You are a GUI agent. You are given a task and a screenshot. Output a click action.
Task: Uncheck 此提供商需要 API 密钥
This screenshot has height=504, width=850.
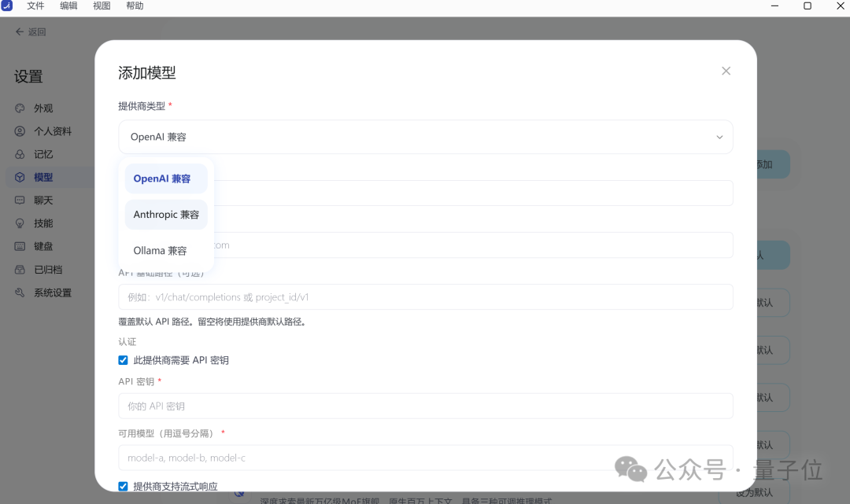(x=123, y=361)
